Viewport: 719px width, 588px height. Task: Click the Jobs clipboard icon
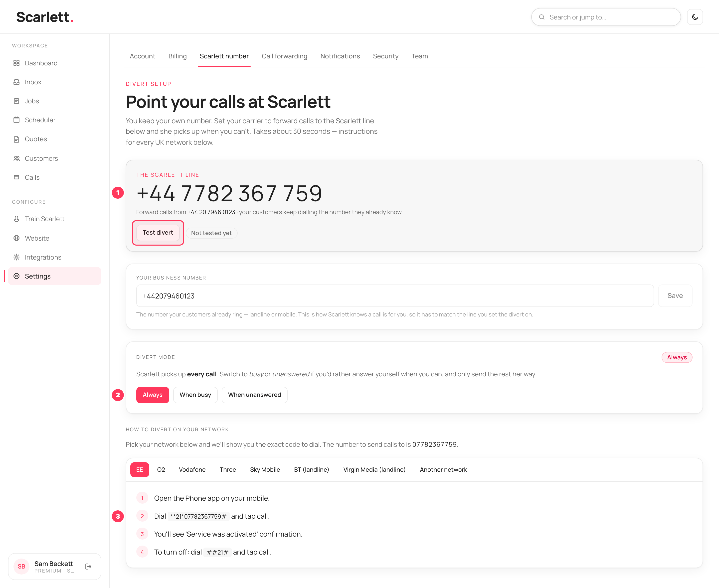pos(16,101)
